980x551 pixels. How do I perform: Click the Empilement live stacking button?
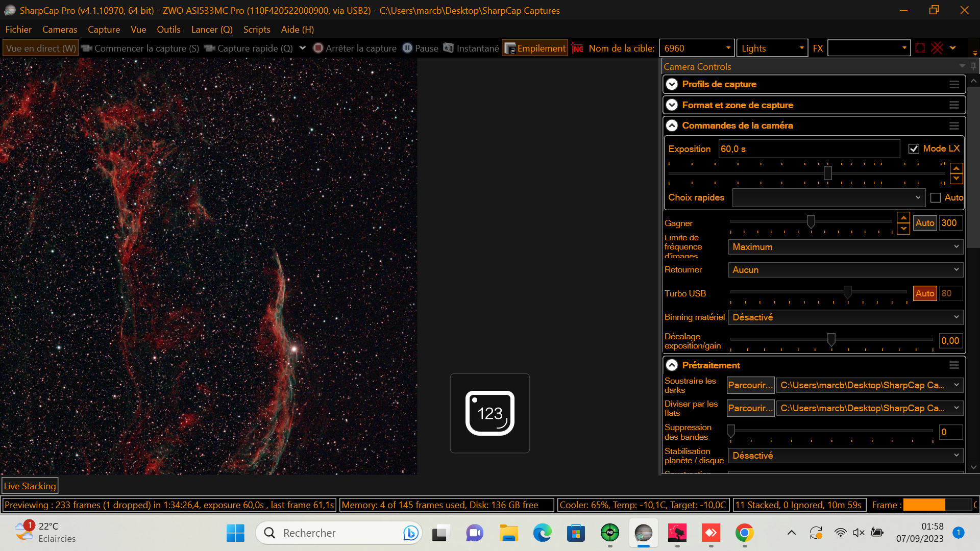(x=535, y=48)
